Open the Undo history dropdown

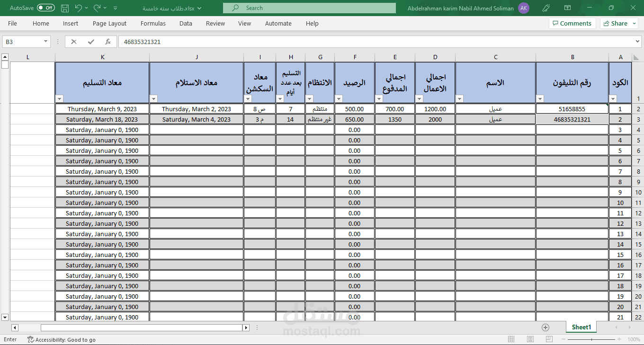87,8
